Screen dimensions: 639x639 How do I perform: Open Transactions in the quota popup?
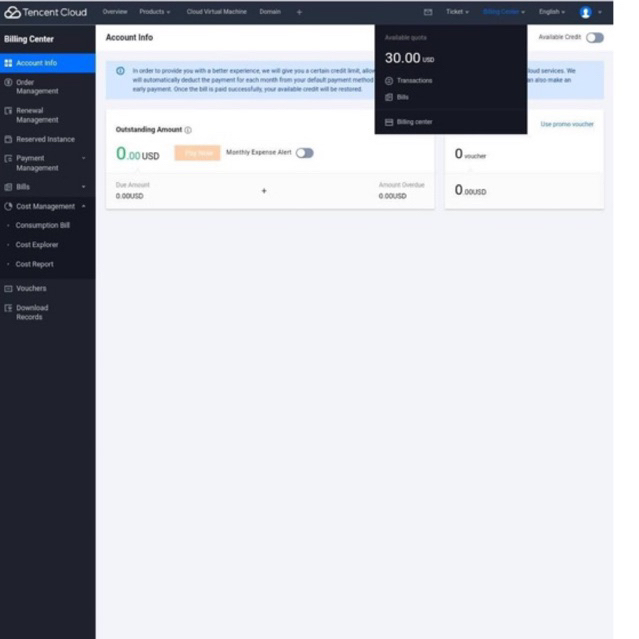coord(409,81)
